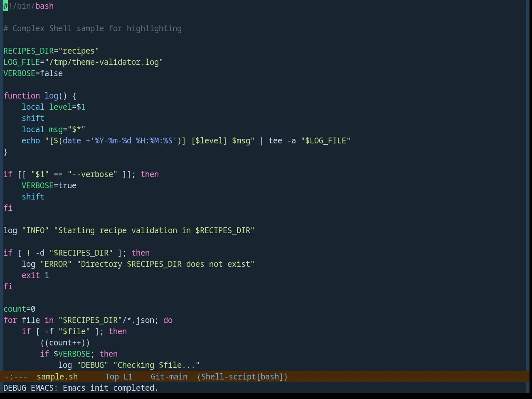The image size is (532, 399).
Task: Click Git-main version control indicator
Action: coord(169,377)
